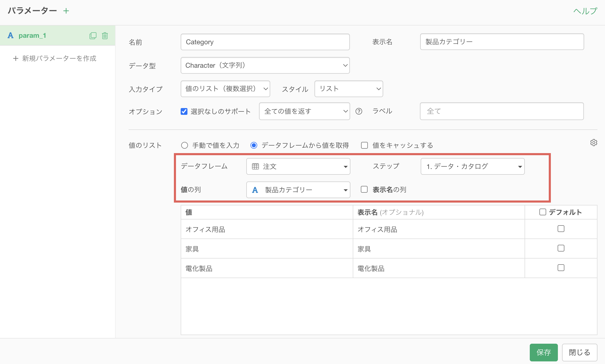This screenshot has width=605, height=364.
Task: Check the default box for 電化製品 row
Action: pos(561,268)
